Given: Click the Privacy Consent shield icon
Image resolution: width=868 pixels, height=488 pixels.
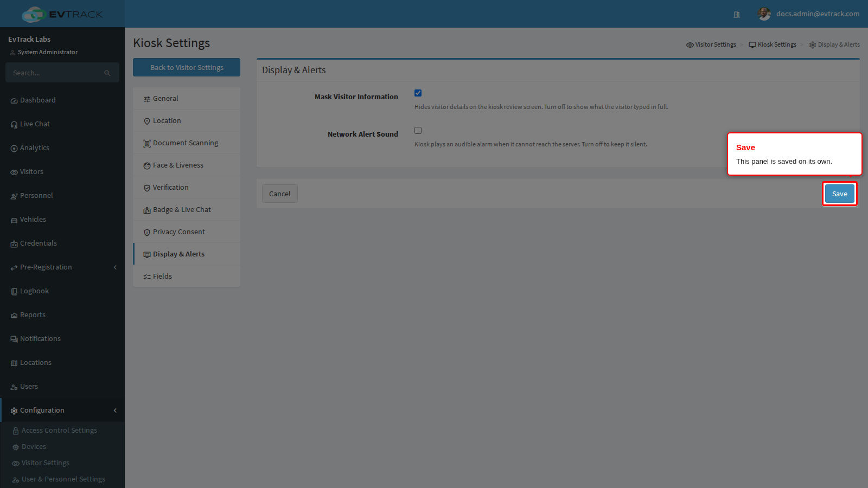Looking at the screenshot, I should point(147,233).
